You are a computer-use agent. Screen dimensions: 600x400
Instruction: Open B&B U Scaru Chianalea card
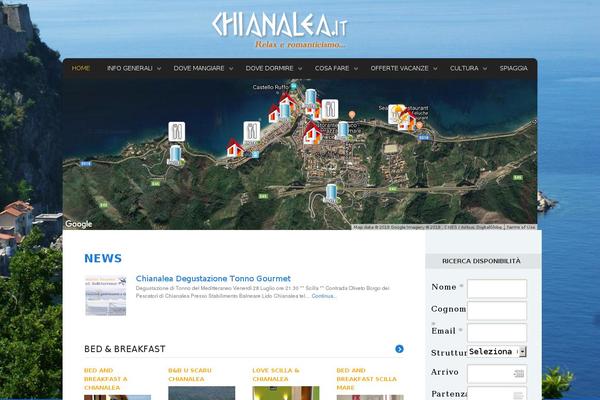coord(190,375)
